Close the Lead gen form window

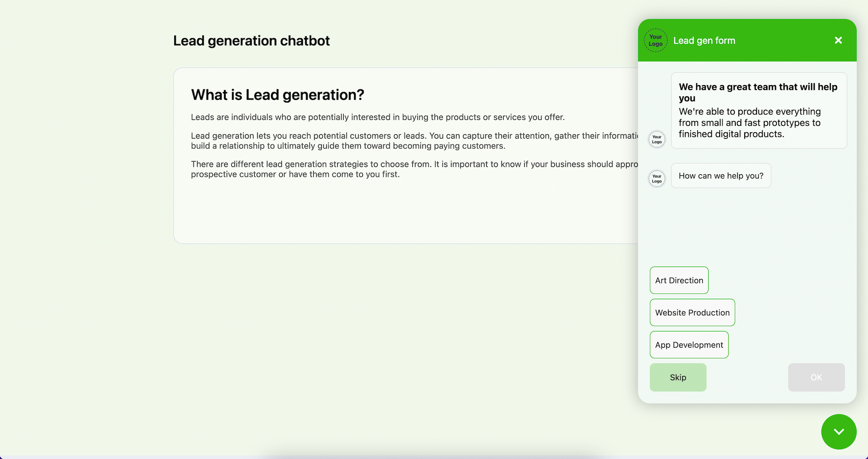point(838,40)
